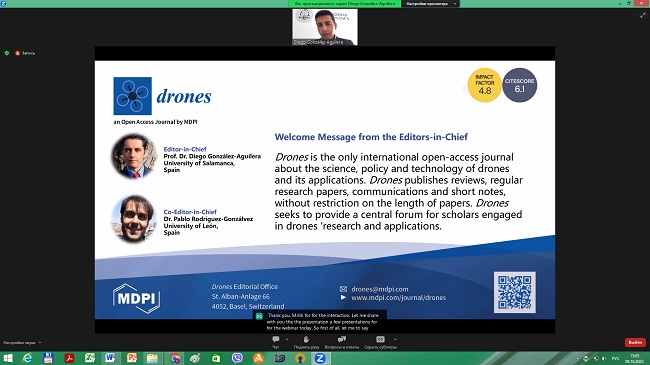This screenshot has width=650, height=365.
Task: Click the MDPI logo on the slide
Action: coord(136,298)
